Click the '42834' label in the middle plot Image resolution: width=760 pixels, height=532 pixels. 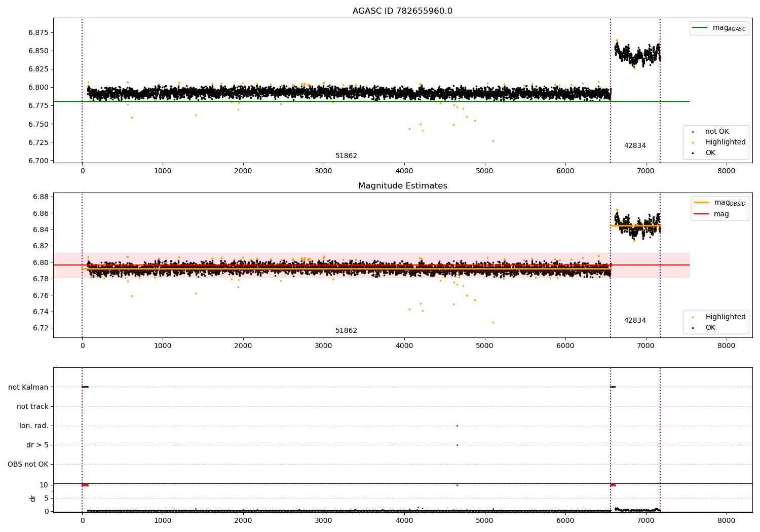point(635,321)
